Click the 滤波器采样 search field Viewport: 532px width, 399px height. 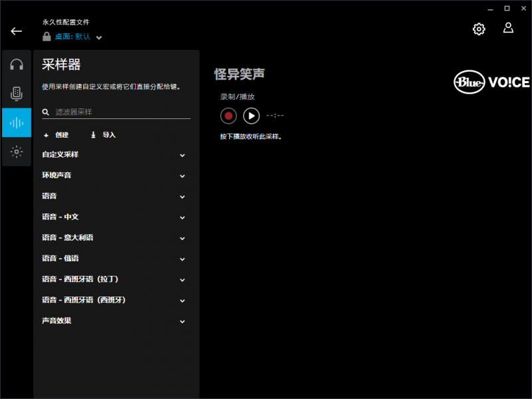coord(116,110)
